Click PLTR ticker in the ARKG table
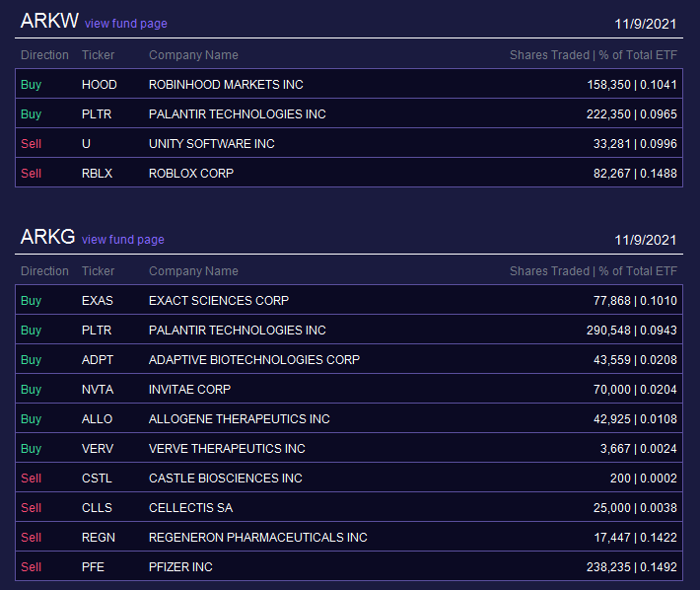This screenshot has width=700, height=590. [97, 331]
